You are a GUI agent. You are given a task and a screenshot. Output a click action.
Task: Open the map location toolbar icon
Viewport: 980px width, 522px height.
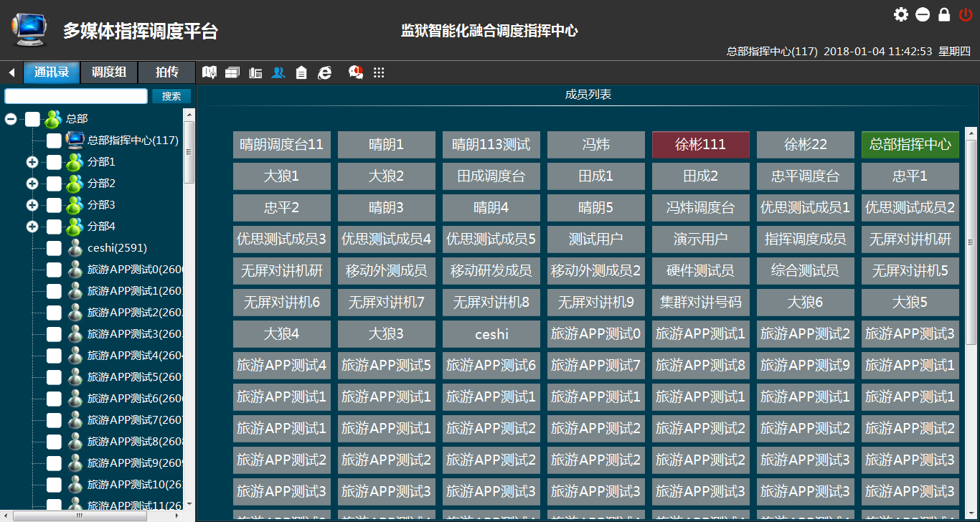[x=209, y=72]
